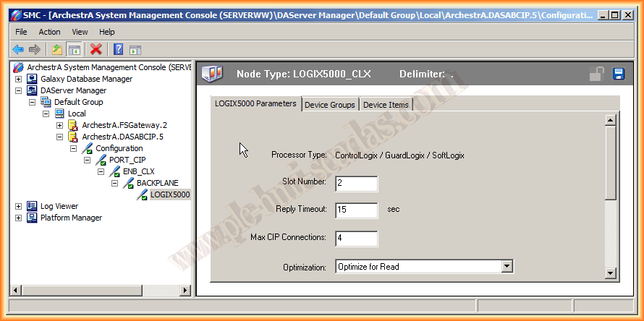Click the padlock icon in node header
The height and width of the screenshot is (321, 644).
597,74
